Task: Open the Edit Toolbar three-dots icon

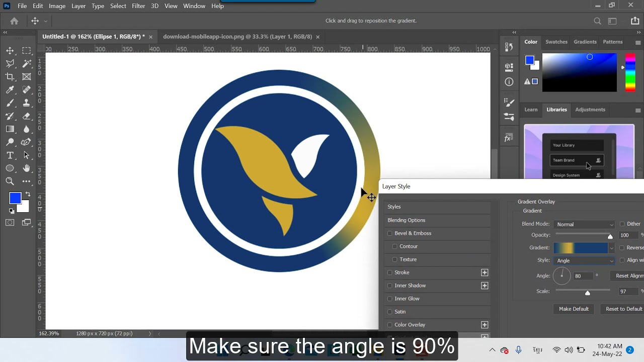Action: coord(27,182)
